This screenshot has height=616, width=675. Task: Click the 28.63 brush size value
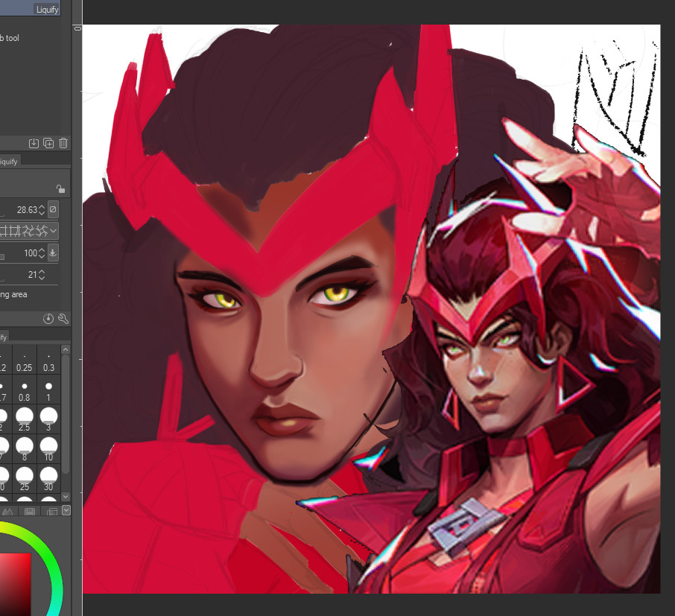pos(27,209)
